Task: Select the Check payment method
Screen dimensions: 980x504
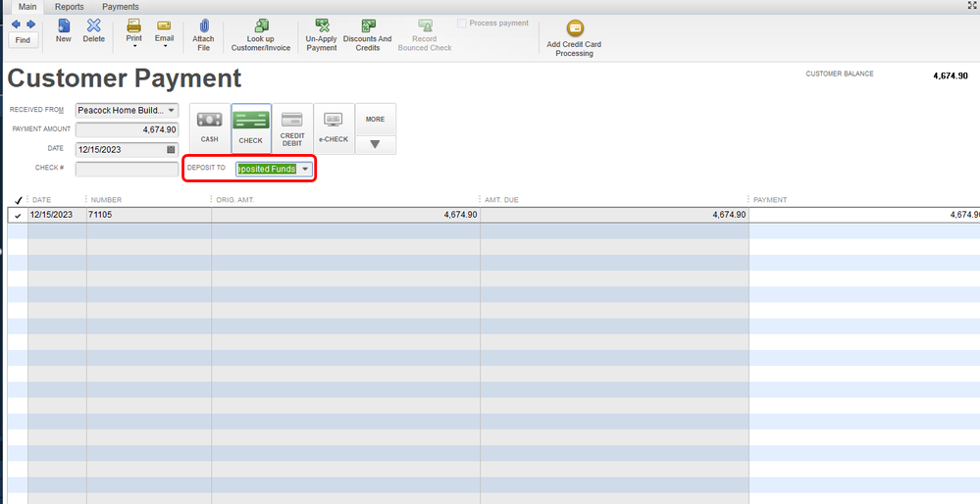Action: [250, 128]
